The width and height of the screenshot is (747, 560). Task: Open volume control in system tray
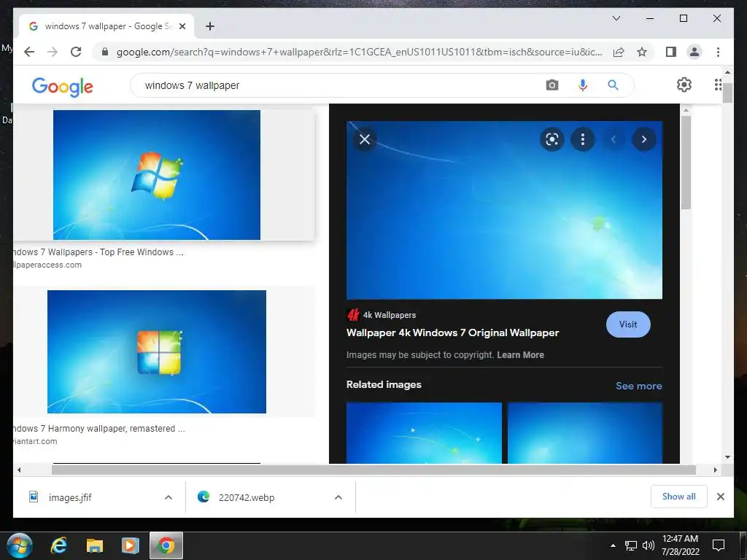pos(649,545)
